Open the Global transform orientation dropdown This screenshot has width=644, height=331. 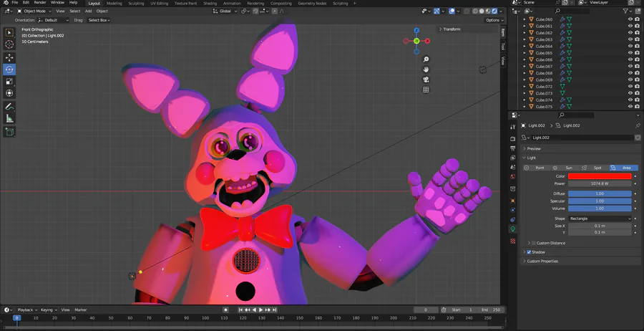click(225, 11)
